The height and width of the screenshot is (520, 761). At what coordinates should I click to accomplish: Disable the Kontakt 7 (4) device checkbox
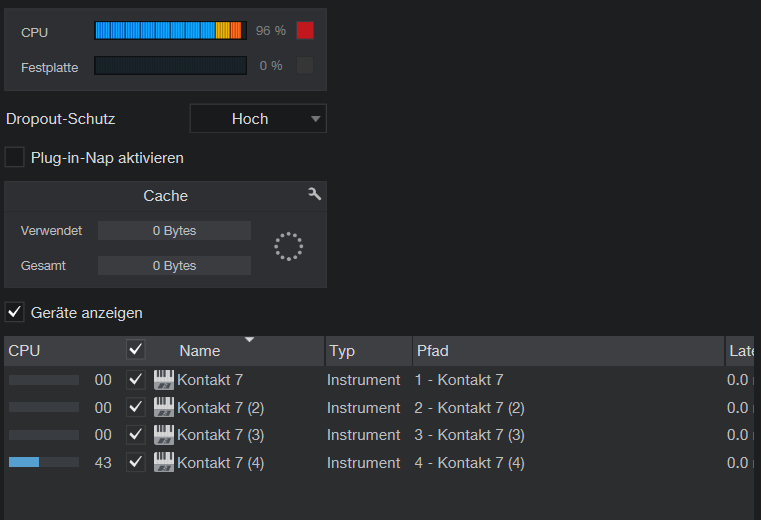[135, 462]
